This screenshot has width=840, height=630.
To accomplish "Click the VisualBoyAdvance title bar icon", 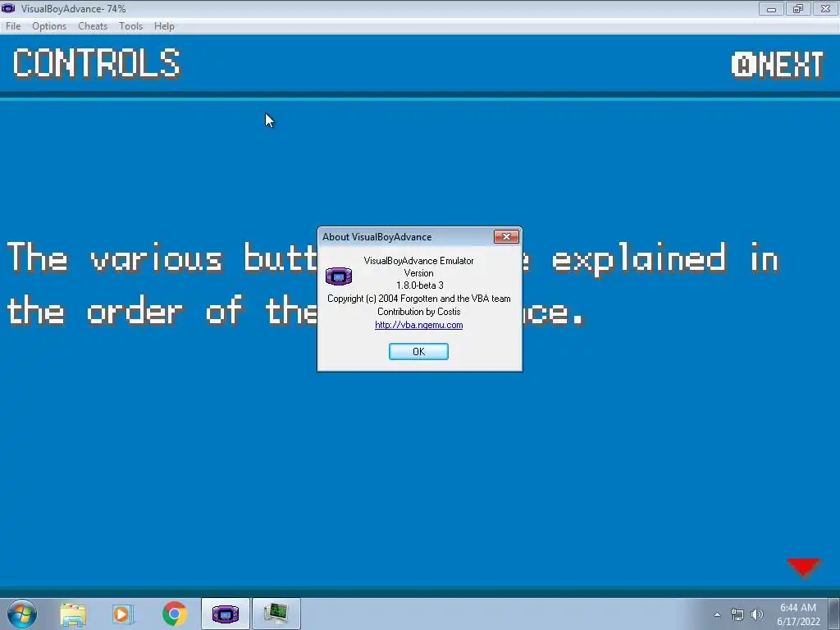I will click(8, 8).
